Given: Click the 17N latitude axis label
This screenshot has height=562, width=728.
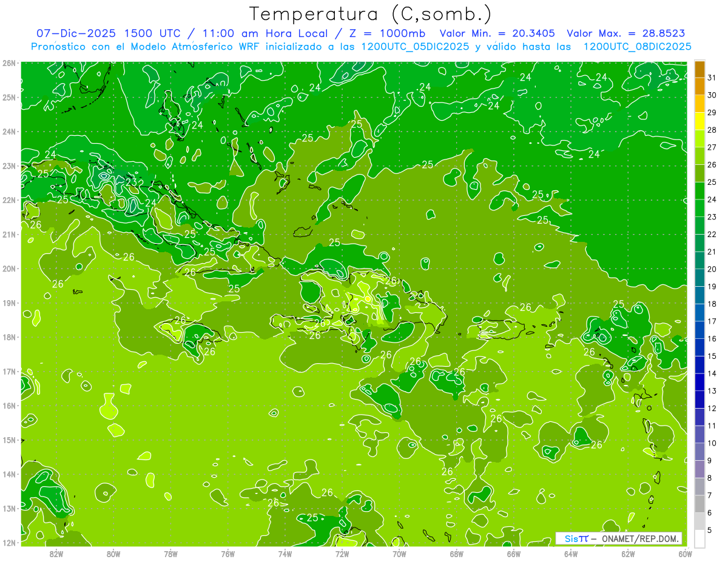Looking at the screenshot, I should tap(9, 371).
